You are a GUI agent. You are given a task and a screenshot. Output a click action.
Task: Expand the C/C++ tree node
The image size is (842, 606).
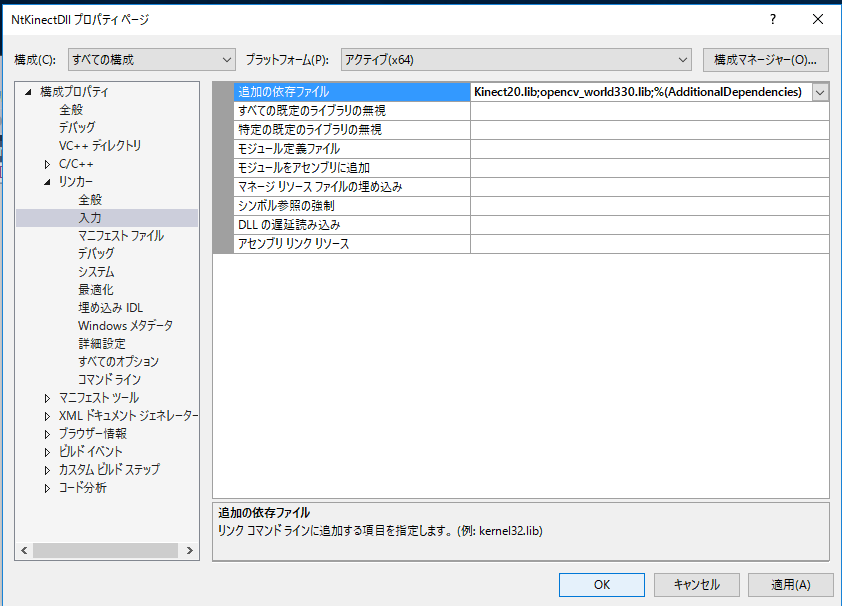coord(47,164)
